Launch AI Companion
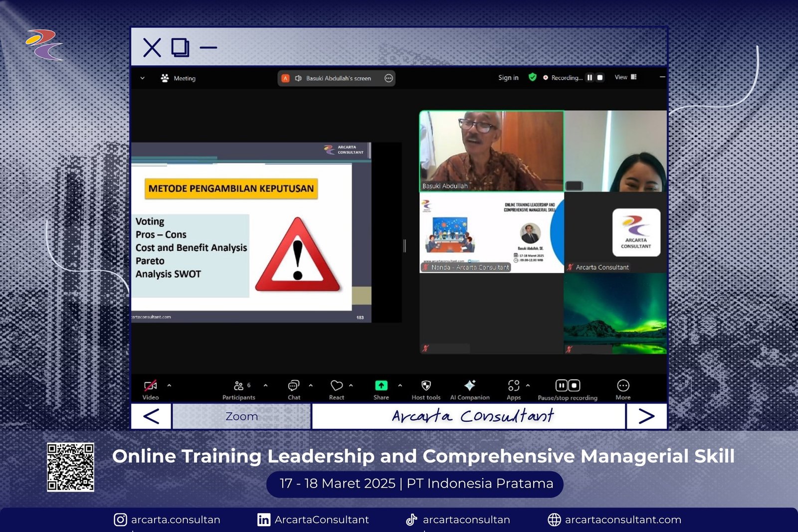Screen dimensions: 798x532 coord(470,389)
